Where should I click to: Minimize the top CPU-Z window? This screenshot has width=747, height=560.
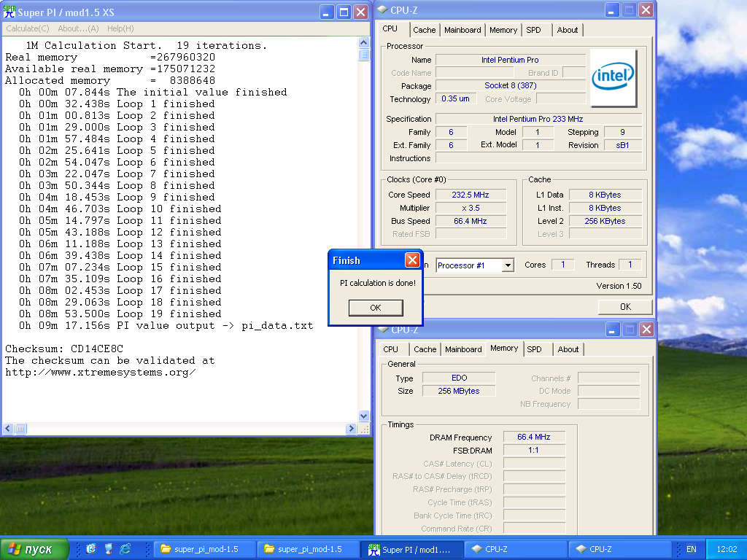pyautogui.click(x=612, y=10)
